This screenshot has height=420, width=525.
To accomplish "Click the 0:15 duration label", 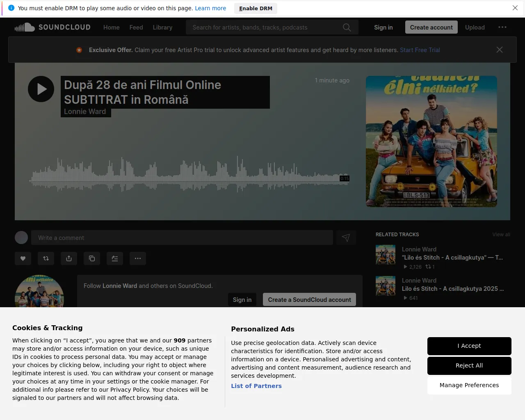I will pos(345,178).
